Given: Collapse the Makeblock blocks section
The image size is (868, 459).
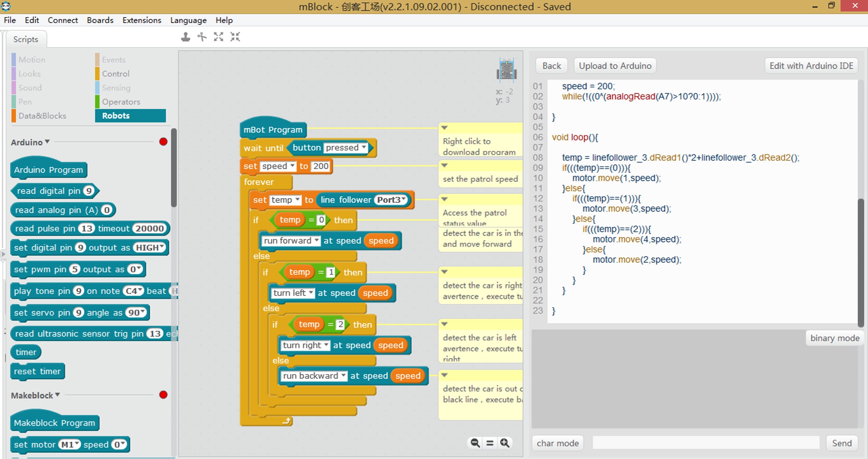Looking at the screenshot, I should (57, 395).
